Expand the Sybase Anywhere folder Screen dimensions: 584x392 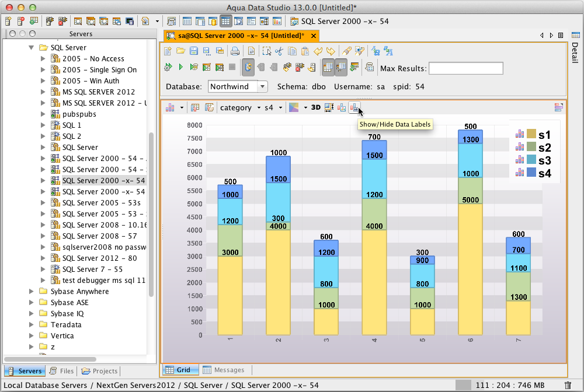point(32,291)
